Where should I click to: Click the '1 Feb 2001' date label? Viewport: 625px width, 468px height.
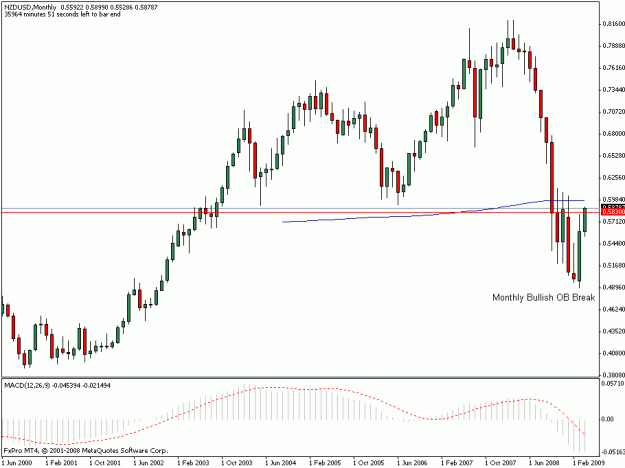pyautogui.click(x=61, y=463)
